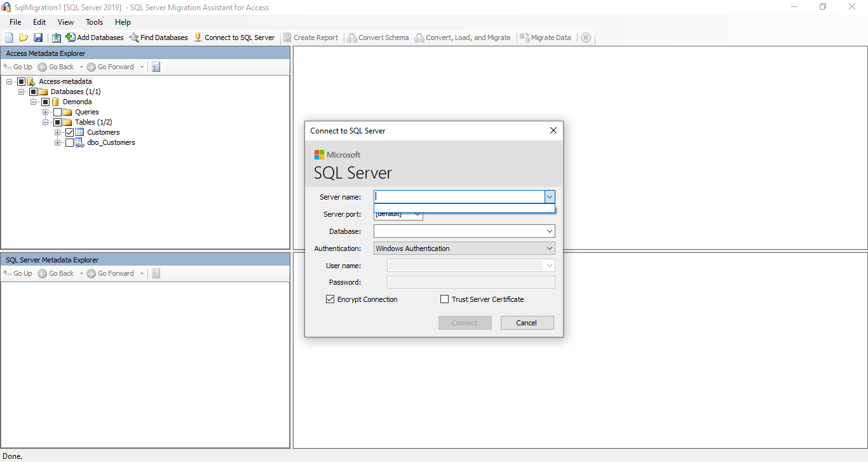Toggle the Databases (1/1) checkbox
868x462 pixels.
pyautogui.click(x=33, y=92)
